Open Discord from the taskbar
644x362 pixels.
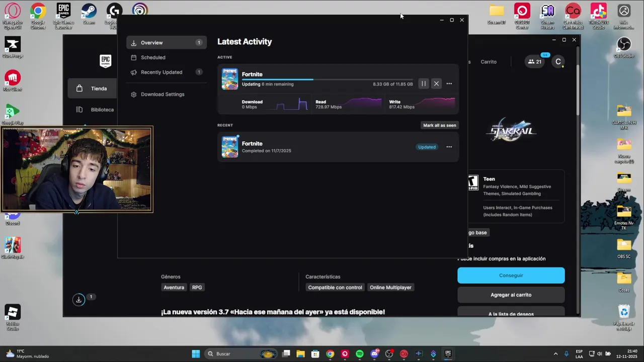coord(374,354)
